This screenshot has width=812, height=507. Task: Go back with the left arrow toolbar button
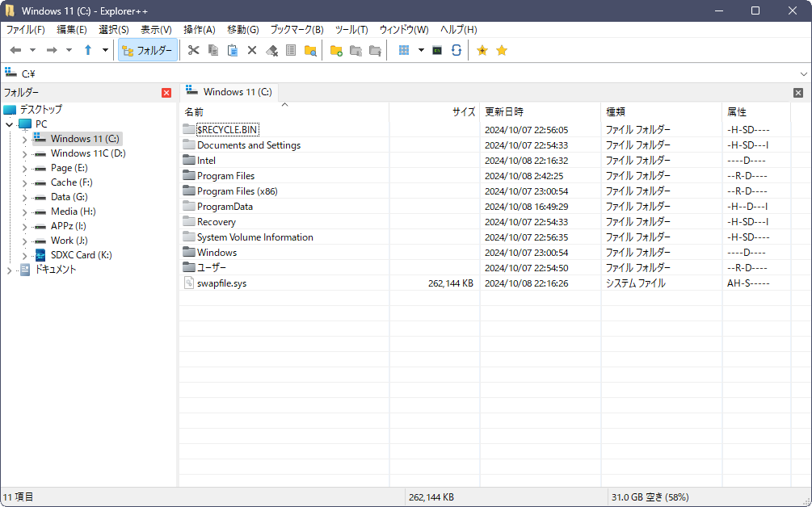[x=15, y=50]
